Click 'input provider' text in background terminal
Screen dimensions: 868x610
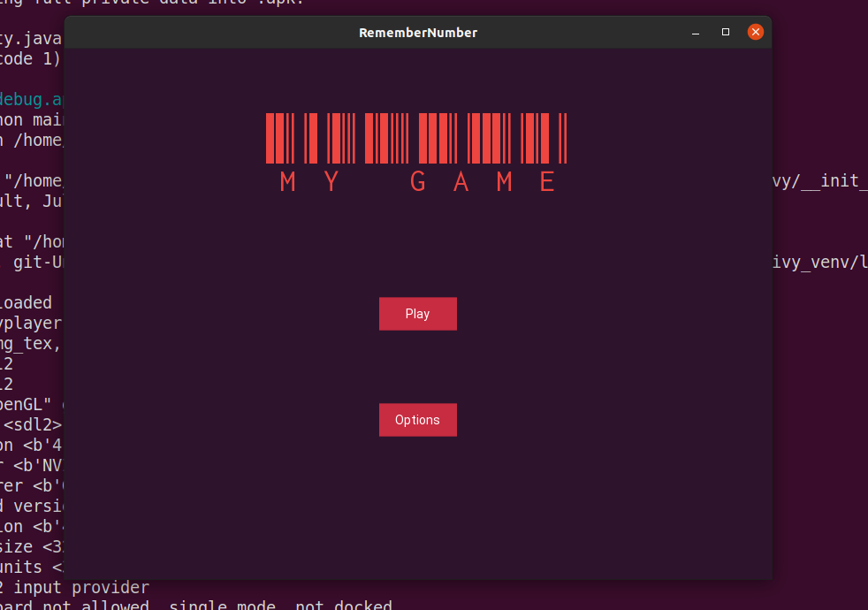click(x=81, y=587)
